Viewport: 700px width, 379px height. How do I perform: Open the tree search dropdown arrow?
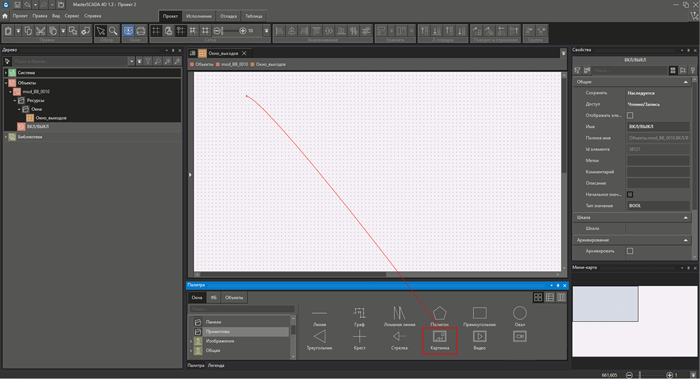[x=131, y=61]
